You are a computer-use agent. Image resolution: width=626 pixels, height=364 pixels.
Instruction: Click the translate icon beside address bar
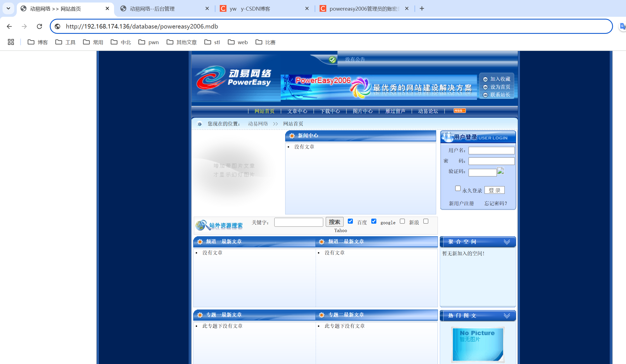coord(623,26)
